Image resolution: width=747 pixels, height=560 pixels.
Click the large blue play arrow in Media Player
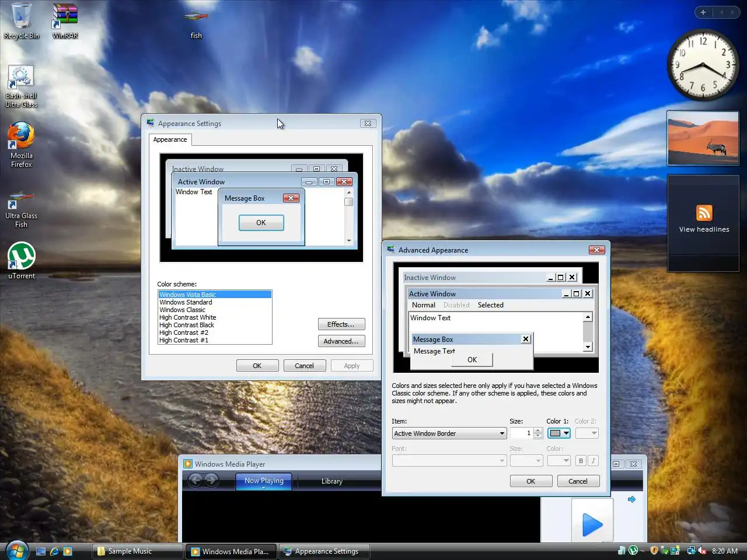coord(592,525)
